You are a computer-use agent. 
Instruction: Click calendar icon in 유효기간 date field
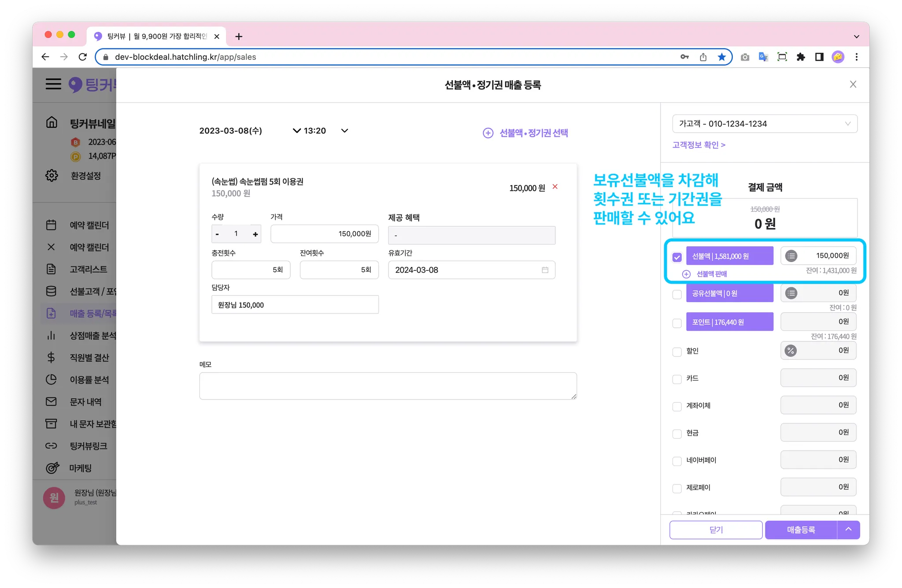coord(545,270)
